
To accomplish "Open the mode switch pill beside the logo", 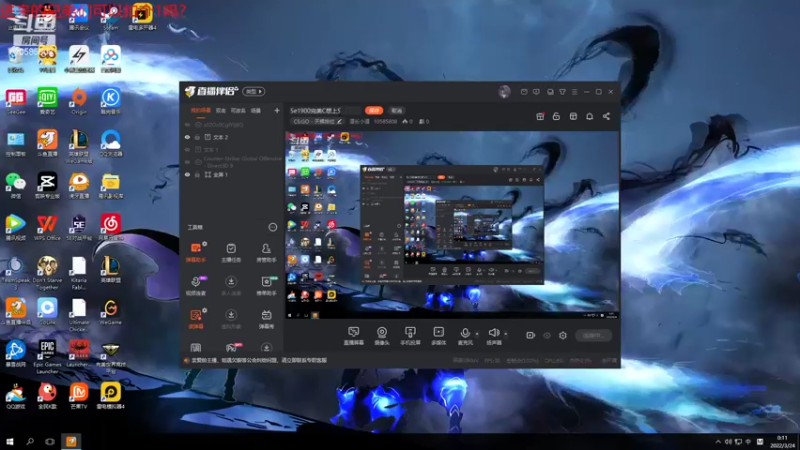I will coord(254,92).
